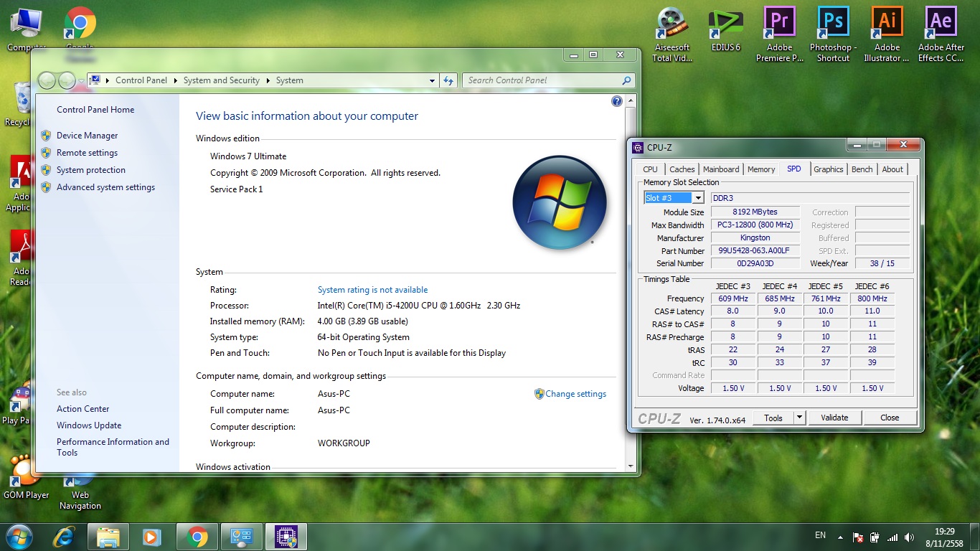Open Internet Explorer from taskbar
This screenshot has height=551, width=980.
tap(65, 537)
